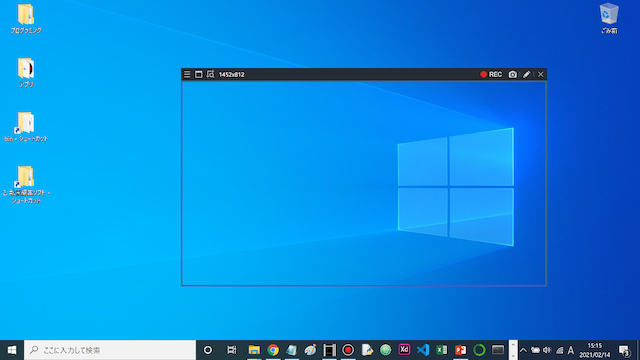Take a screenshot with camera icon
640x360 pixels.
coord(513,74)
